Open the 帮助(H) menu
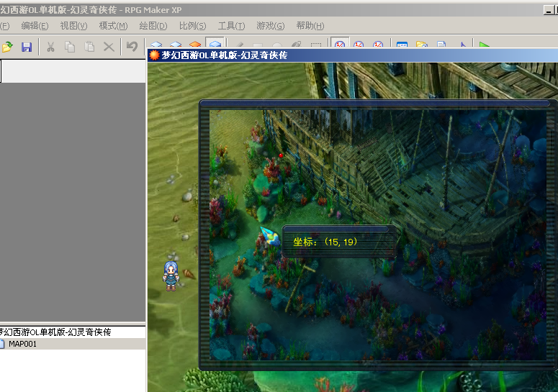The image size is (558, 392). [x=310, y=26]
